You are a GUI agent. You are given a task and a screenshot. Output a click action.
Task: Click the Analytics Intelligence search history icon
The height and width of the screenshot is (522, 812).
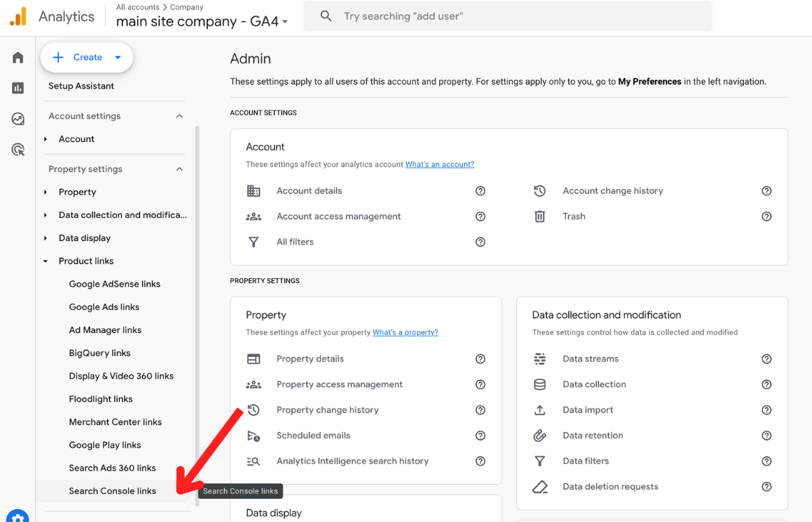click(x=254, y=461)
